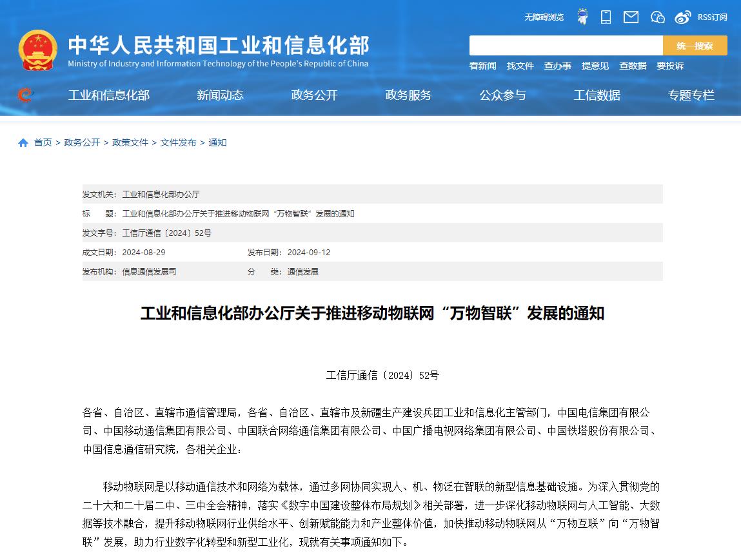
Task: Click the national emblem logo
Action: (38, 50)
